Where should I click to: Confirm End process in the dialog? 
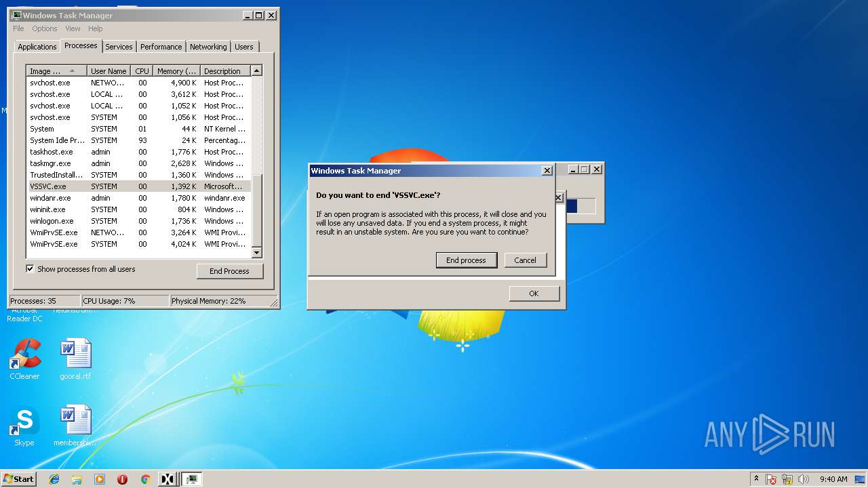(466, 260)
